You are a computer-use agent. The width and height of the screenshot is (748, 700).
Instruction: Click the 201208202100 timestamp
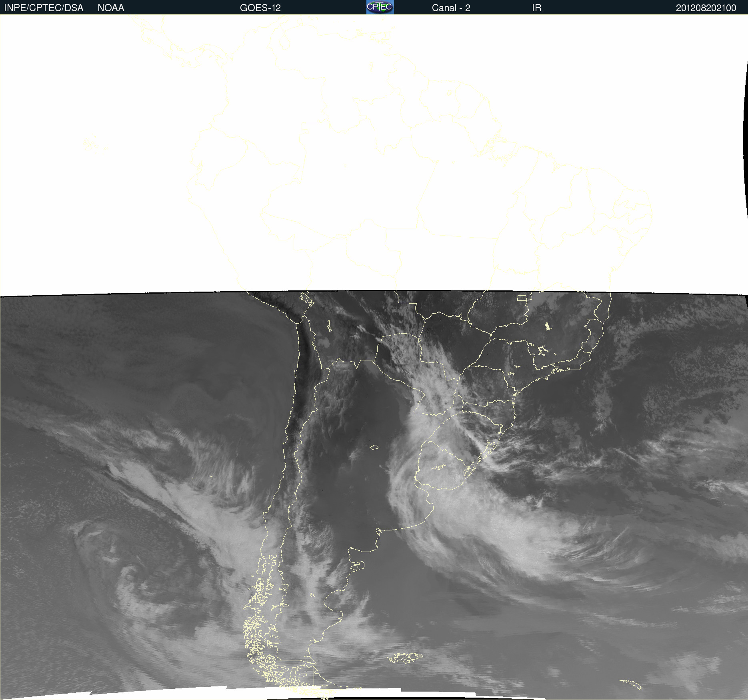point(706,8)
